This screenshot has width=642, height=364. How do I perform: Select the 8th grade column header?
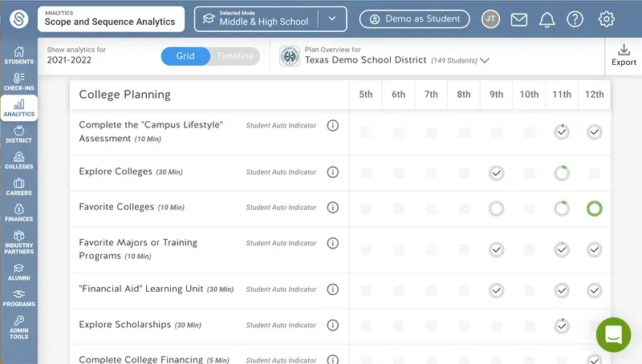[464, 95]
